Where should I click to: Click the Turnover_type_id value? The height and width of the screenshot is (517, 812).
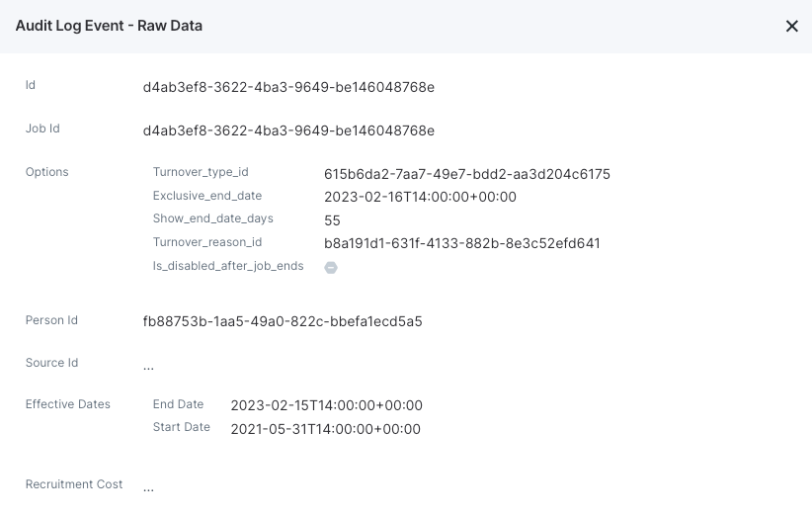coord(467,174)
